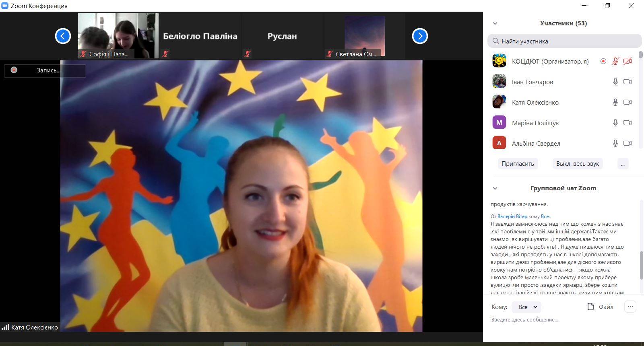Toggle microphone for Іван Гончаров
Image resolution: width=644 pixels, height=346 pixels.
615,82
